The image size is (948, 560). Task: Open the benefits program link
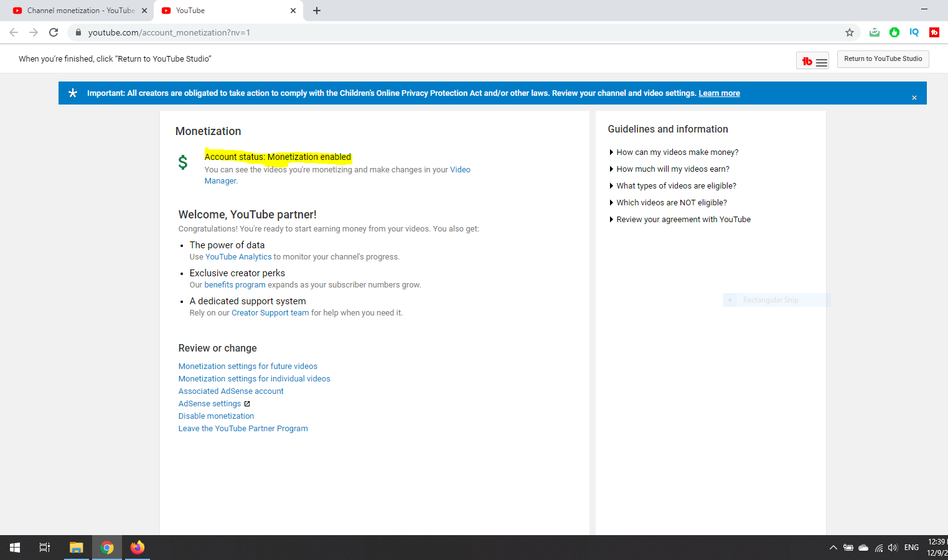click(235, 285)
